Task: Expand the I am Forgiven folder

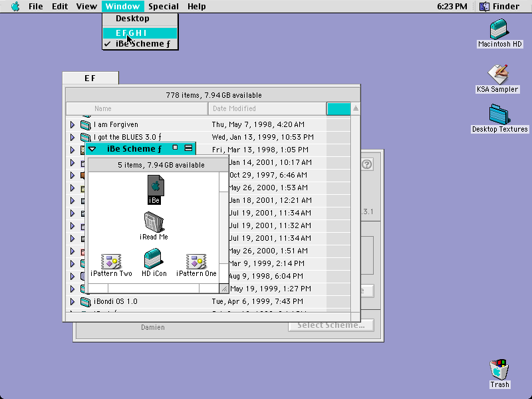Action: pos(72,124)
